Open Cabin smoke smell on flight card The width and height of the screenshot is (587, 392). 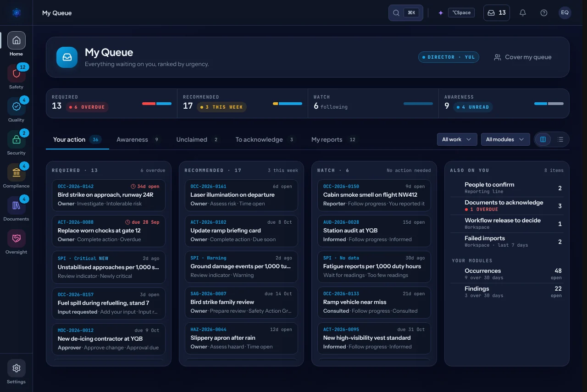(374, 195)
